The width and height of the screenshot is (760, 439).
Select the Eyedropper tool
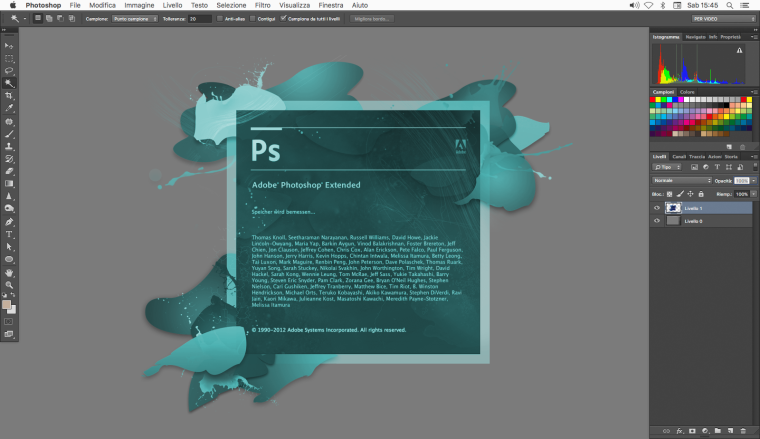[x=9, y=109]
